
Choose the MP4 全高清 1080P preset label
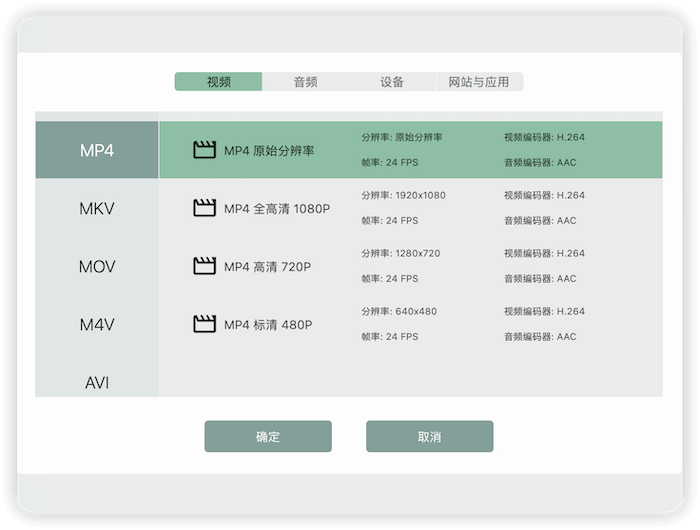click(x=276, y=209)
